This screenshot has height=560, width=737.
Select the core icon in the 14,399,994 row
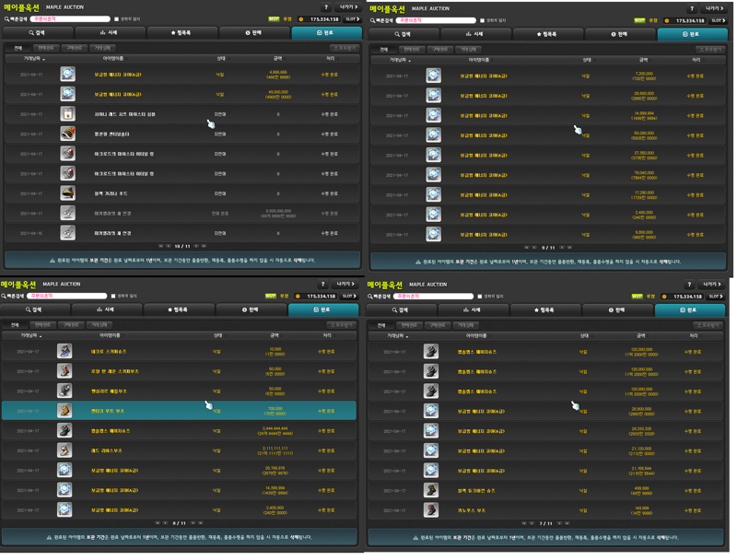[64, 490]
